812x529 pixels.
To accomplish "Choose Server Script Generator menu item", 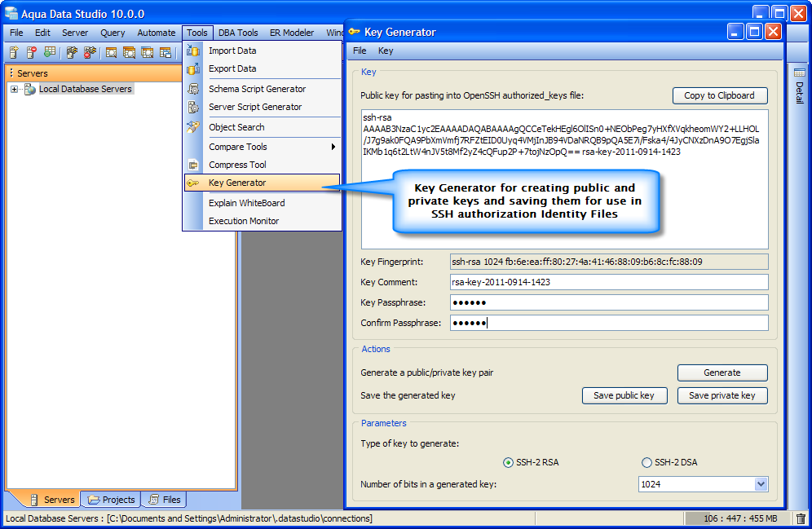I will (x=263, y=107).
